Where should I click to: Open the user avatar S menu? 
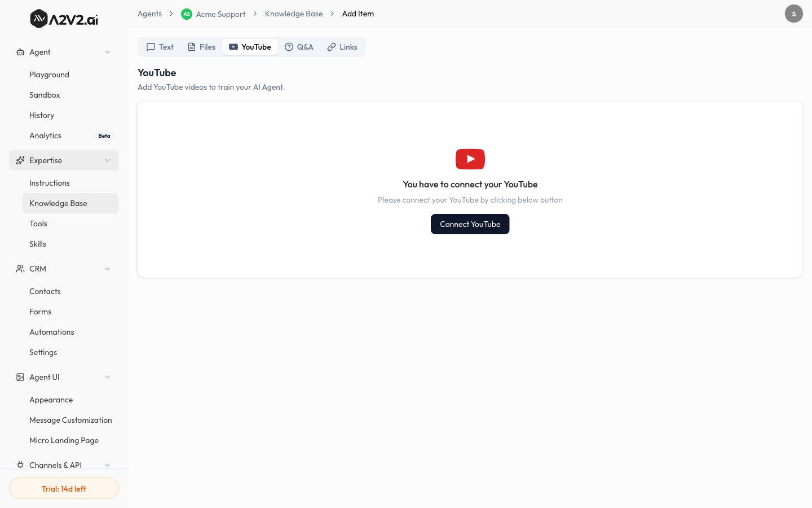tap(794, 14)
